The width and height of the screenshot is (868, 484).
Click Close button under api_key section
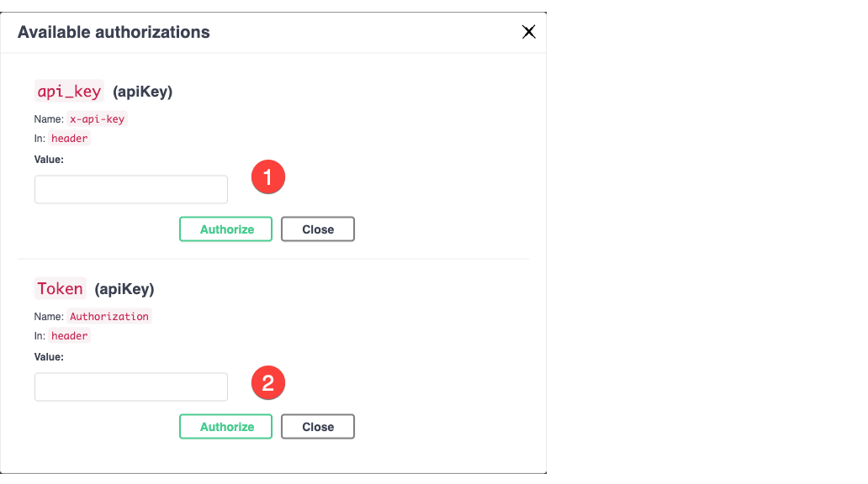pos(318,229)
